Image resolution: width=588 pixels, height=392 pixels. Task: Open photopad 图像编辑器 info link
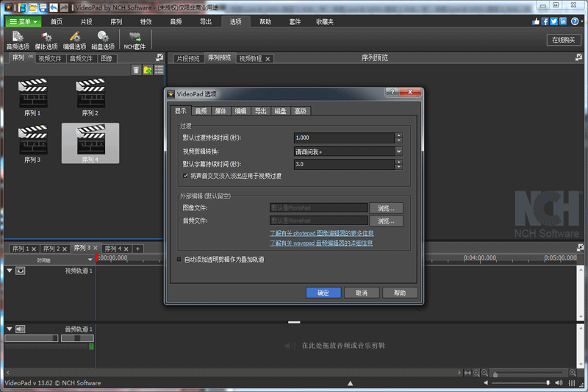(322, 233)
